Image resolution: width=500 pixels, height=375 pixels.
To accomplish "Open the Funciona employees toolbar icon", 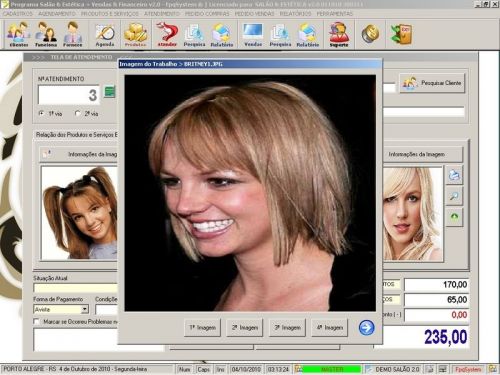I will click(46, 34).
